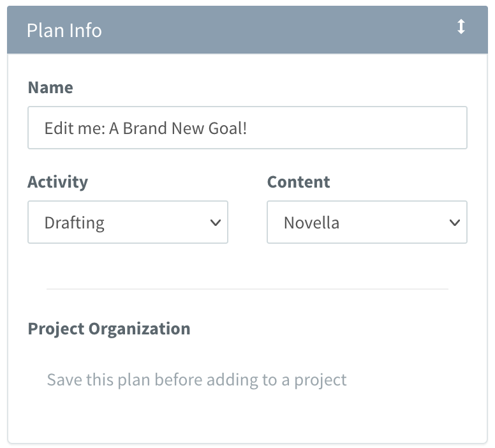495x448 pixels.
Task: Click the Plan Info header title
Action: point(64,31)
